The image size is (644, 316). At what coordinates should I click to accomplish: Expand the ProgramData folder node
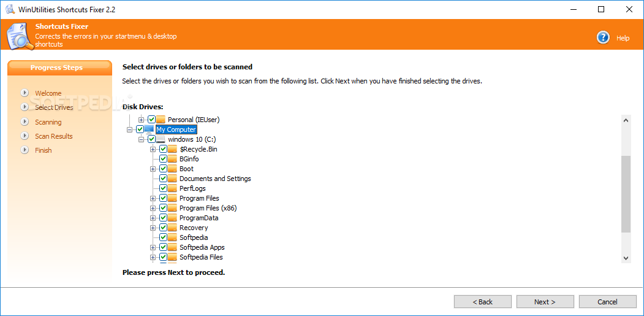(153, 218)
